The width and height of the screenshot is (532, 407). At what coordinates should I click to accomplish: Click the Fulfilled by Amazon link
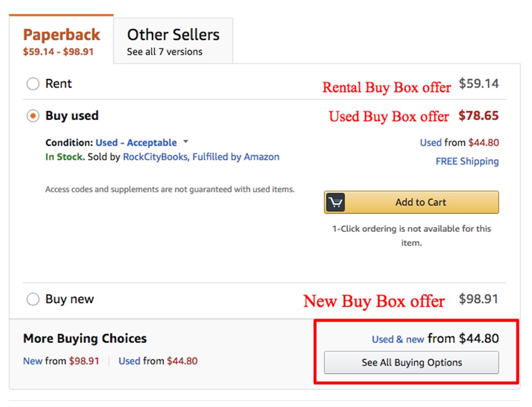pyautogui.click(x=236, y=157)
